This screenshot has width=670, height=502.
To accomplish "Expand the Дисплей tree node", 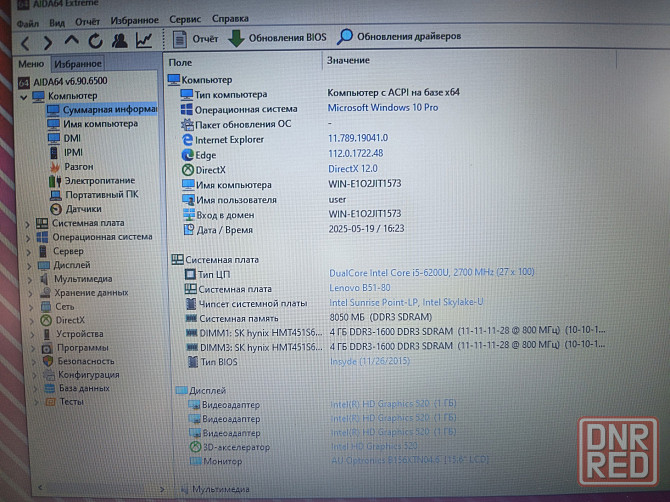I will (29, 266).
